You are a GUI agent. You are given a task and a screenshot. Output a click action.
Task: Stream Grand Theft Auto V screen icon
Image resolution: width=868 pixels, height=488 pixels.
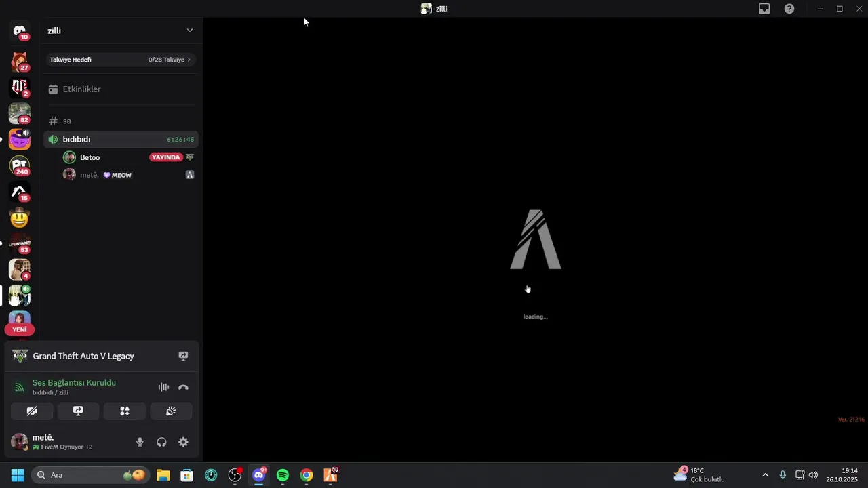tap(183, 356)
